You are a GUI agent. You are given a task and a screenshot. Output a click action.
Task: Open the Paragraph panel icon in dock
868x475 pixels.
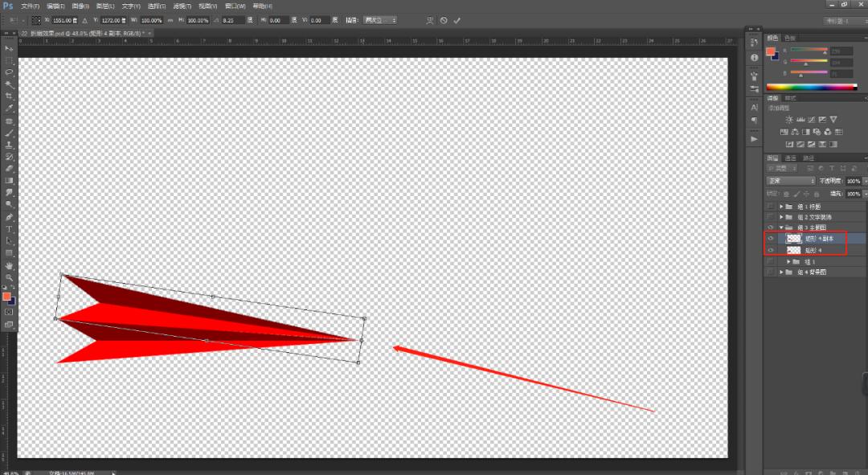pyautogui.click(x=754, y=120)
